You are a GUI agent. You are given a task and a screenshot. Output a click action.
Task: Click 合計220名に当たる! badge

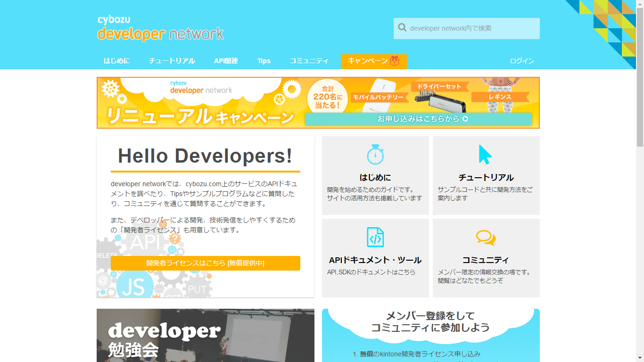pos(327,97)
